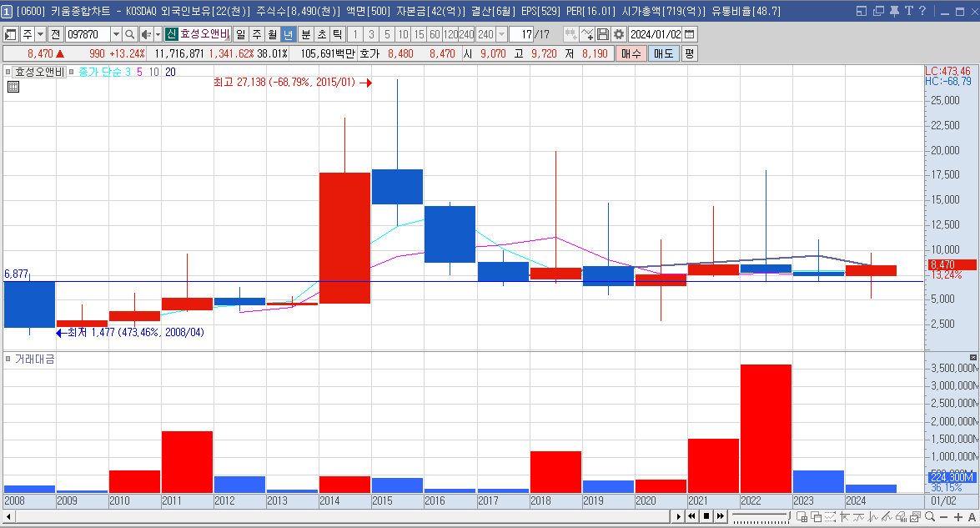980x528 pixels.
Task: Toggle the 거래대금 indicator checkbox
Action: pyautogui.click(x=8, y=359)
